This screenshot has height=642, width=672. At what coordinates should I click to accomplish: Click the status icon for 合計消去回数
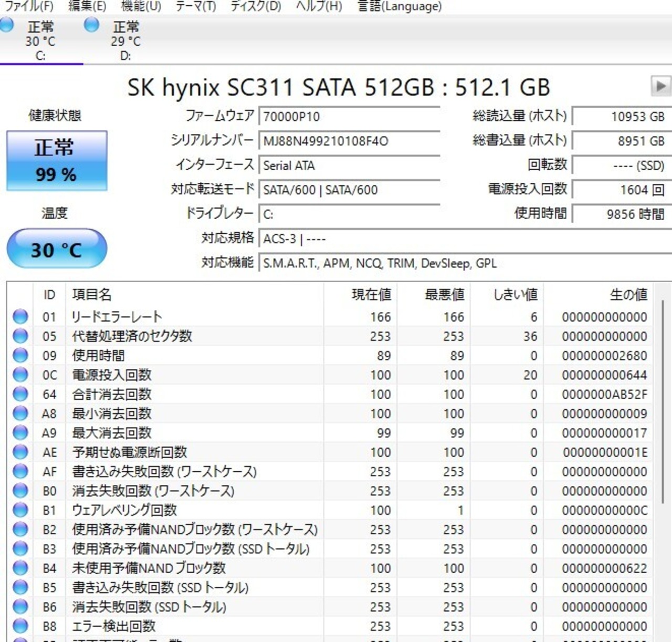tap(20, 394)
